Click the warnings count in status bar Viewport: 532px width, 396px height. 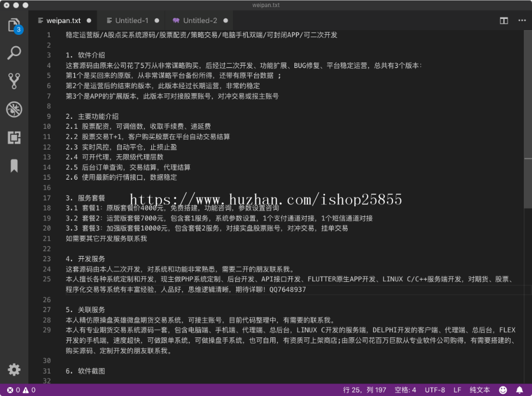pos(29,390)
